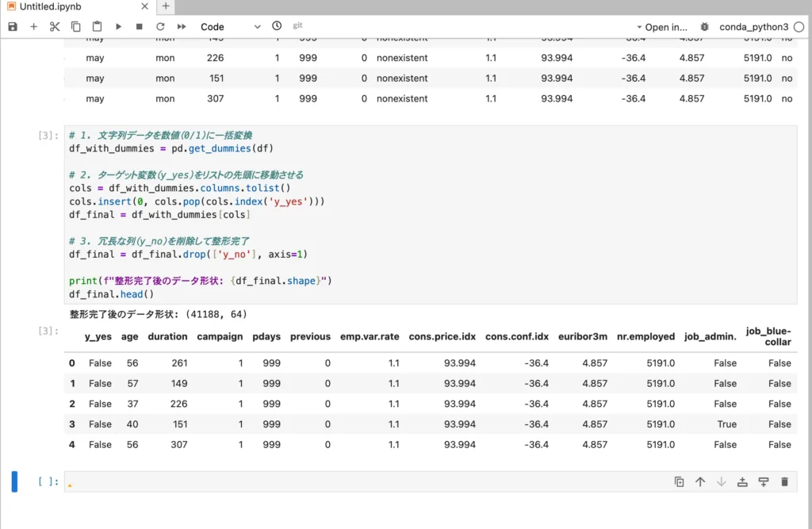
Task: Insert a new cell with plus icon
Action: click(34, 27)
